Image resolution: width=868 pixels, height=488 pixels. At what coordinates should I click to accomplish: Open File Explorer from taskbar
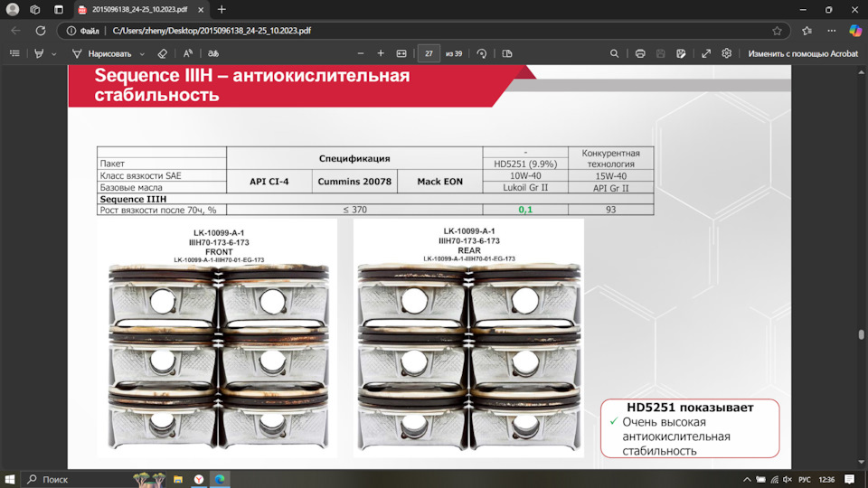click(x=178, y=479)
